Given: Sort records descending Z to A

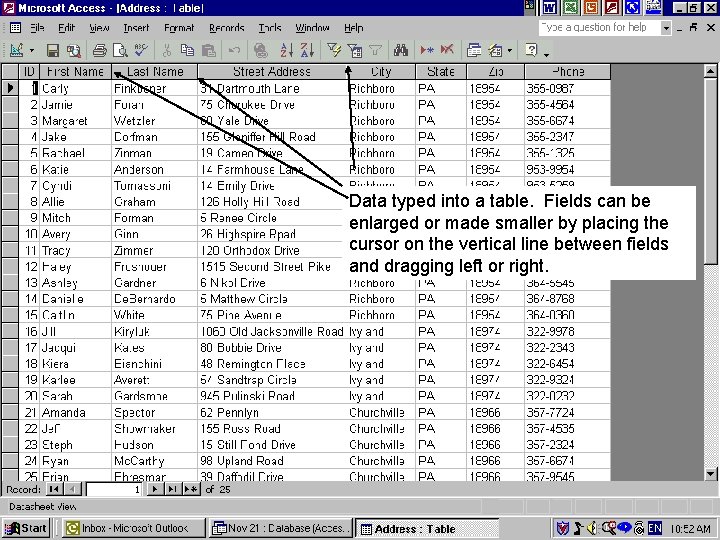Looking at the screenshot, I should click(307, 50).
